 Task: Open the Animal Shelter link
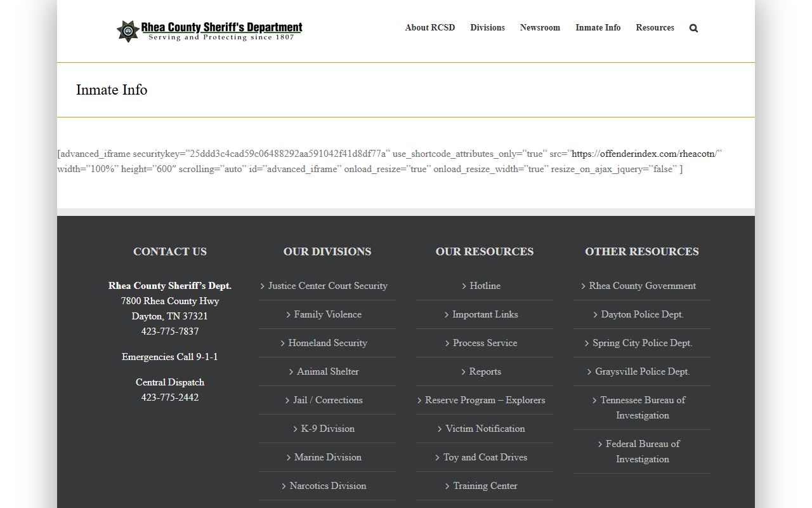[327, 371]
